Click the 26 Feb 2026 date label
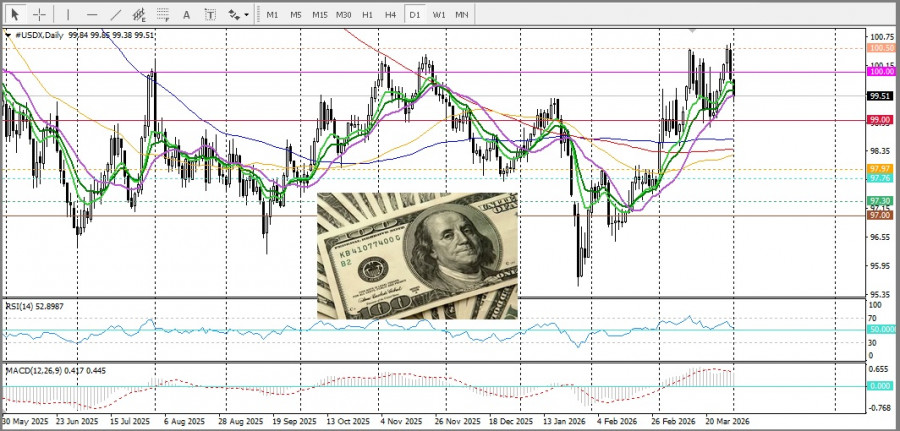Viewport: 900px width, 431px height. click(x=672, y=421)
